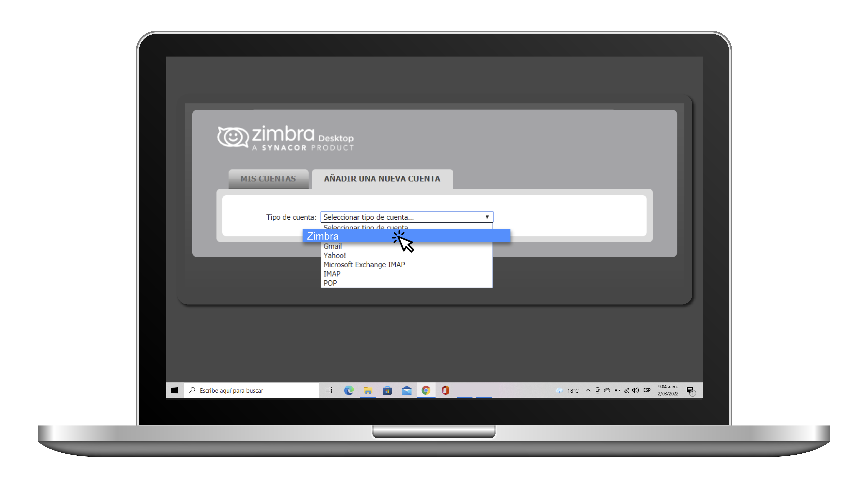Pick the Yahoo! account type option

[406, 255]
